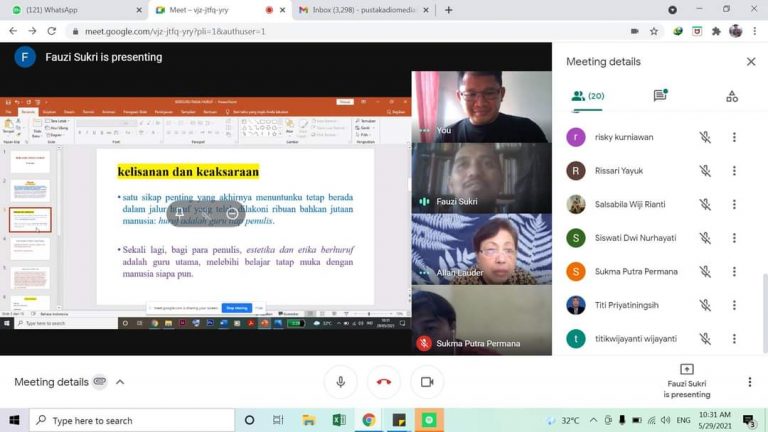Click muted mic icon for Titi Priyatiningsih

(x=705, y=305)
